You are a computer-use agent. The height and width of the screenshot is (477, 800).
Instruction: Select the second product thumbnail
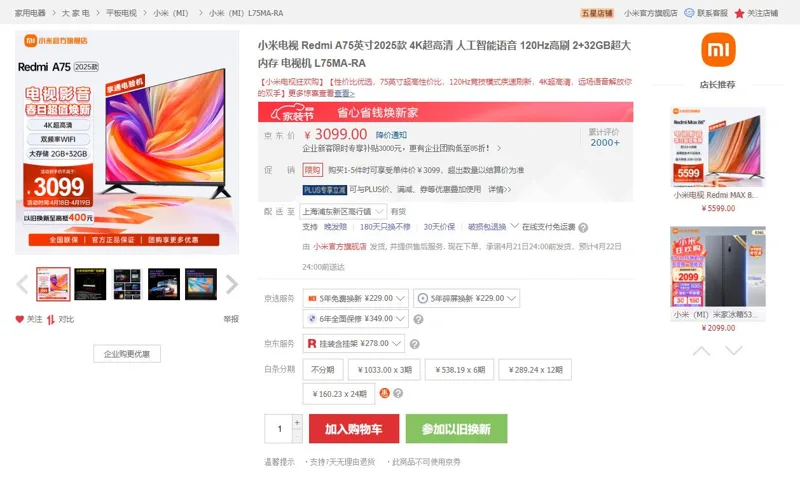coord(90,284)
